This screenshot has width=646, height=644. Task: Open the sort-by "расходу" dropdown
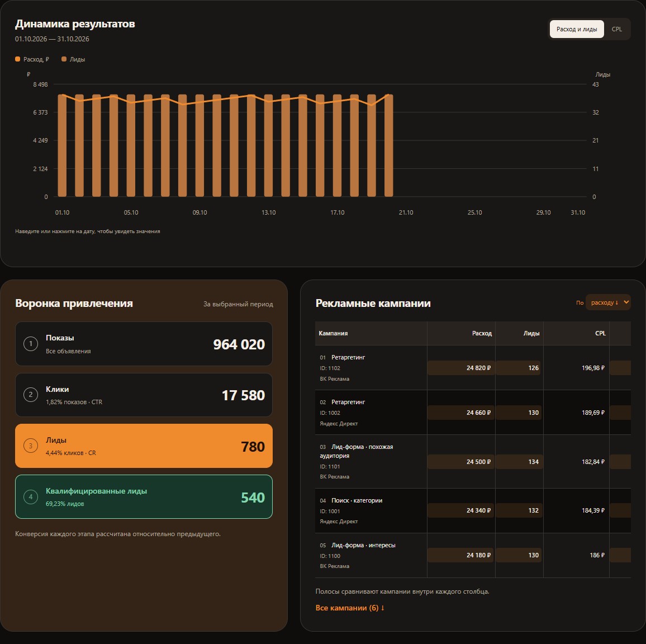[x=608, y=302]
